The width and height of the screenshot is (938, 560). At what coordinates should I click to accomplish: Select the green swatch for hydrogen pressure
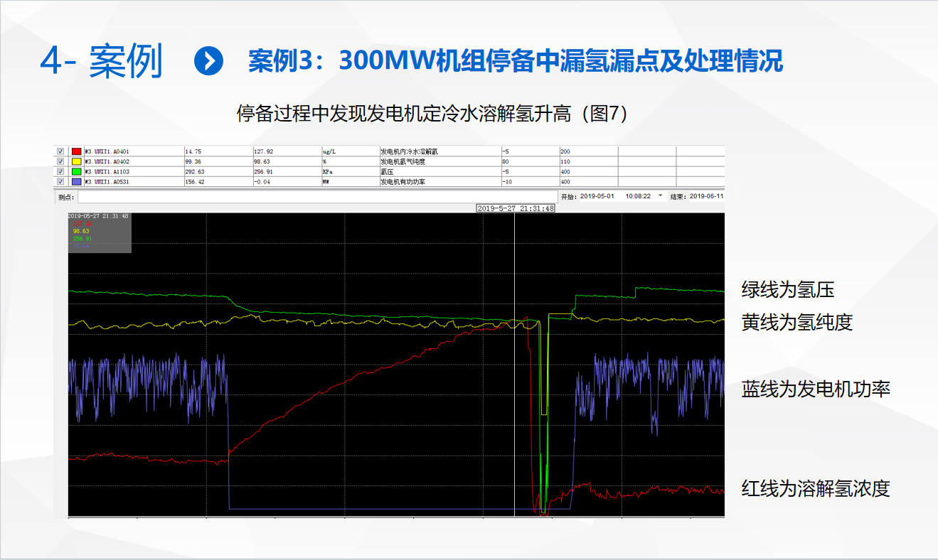coord(76,171)
